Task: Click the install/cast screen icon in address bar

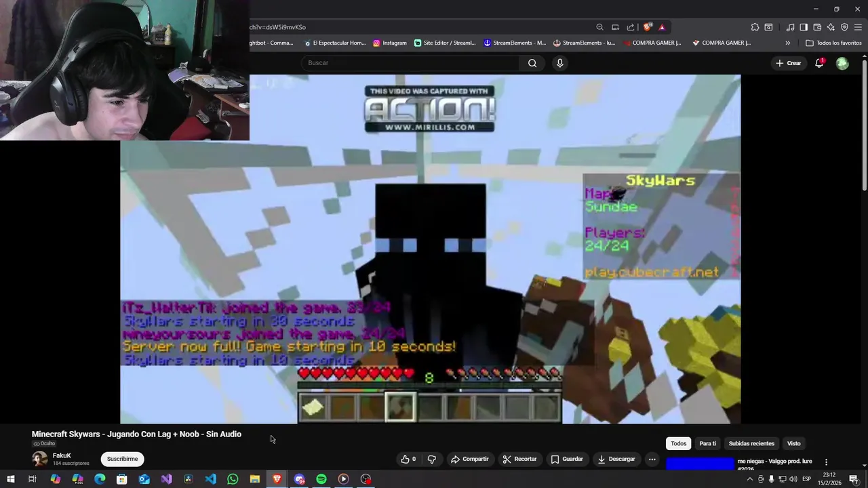Action: (615, 27)
